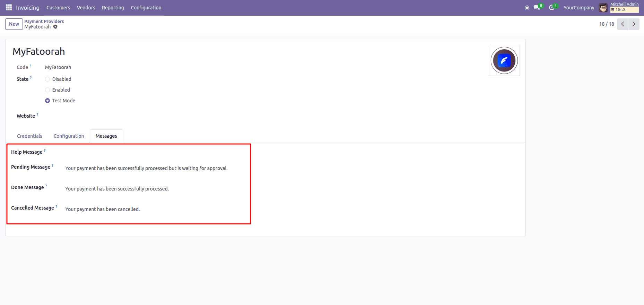Open the Mitchell Admin user menu

[x=619, y=8]
